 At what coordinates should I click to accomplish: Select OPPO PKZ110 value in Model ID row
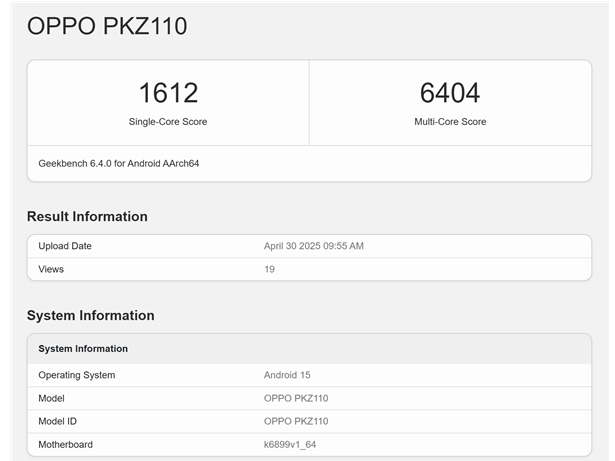coord(296,421)
